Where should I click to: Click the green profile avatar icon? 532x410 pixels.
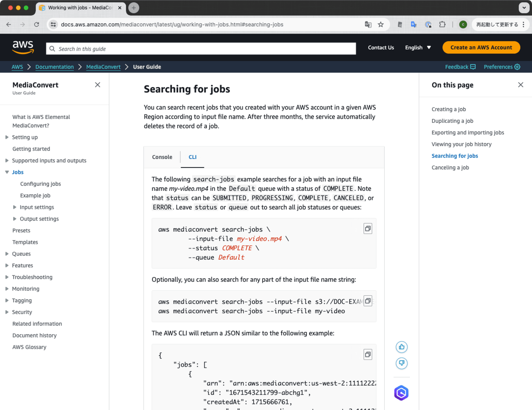click(463, 24)
